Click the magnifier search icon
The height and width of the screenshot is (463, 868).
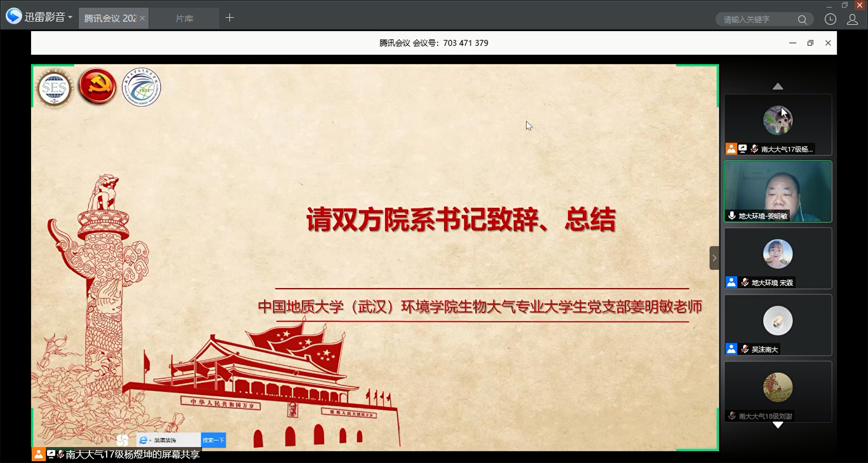(x=803, y=20)
